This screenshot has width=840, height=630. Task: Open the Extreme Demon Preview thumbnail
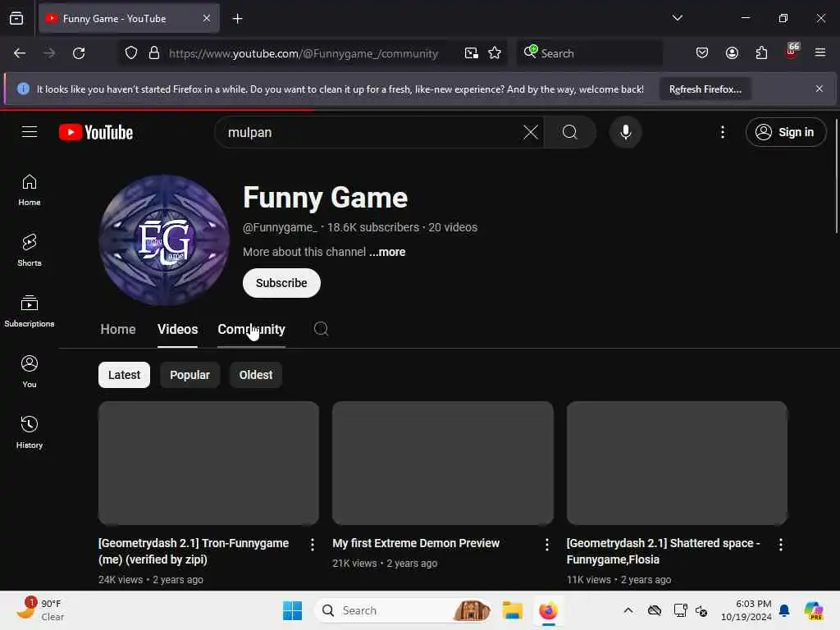coord(442,463)
